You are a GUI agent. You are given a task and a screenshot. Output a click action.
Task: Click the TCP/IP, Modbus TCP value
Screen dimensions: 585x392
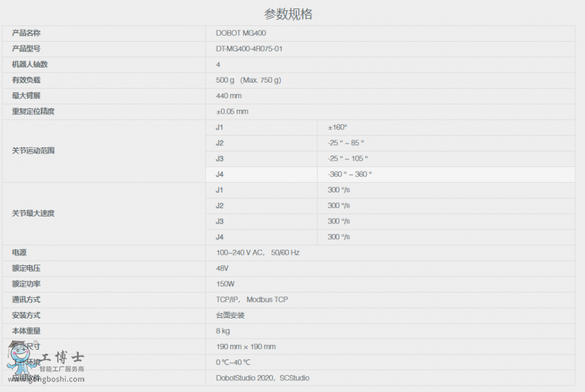coord(252,300)
